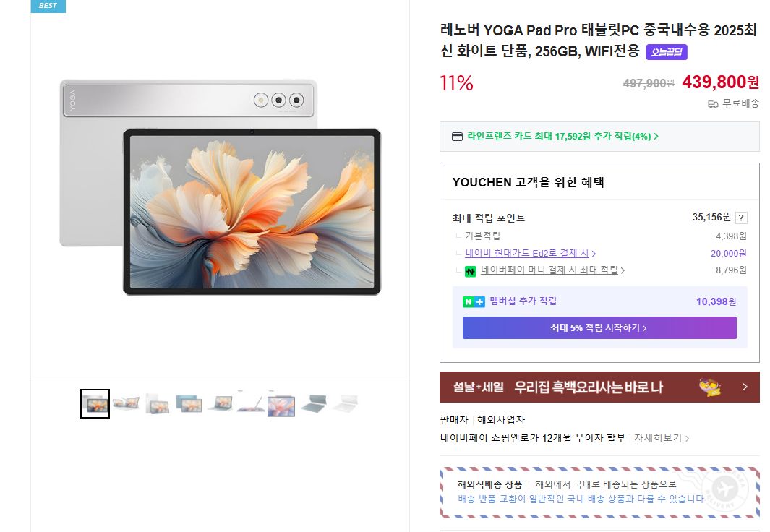Image resolution: width=770 pixels, height=532 pixels.
Task: Open the 라인프렌즈 카드 추가 적립 link
Action: (x=562, y=137)
